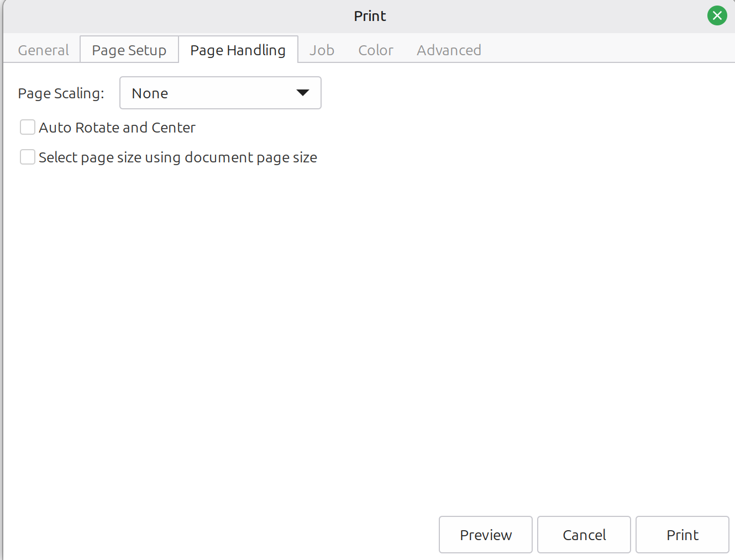
Task: Select the Page Handling tab
Action: point(238,50)
